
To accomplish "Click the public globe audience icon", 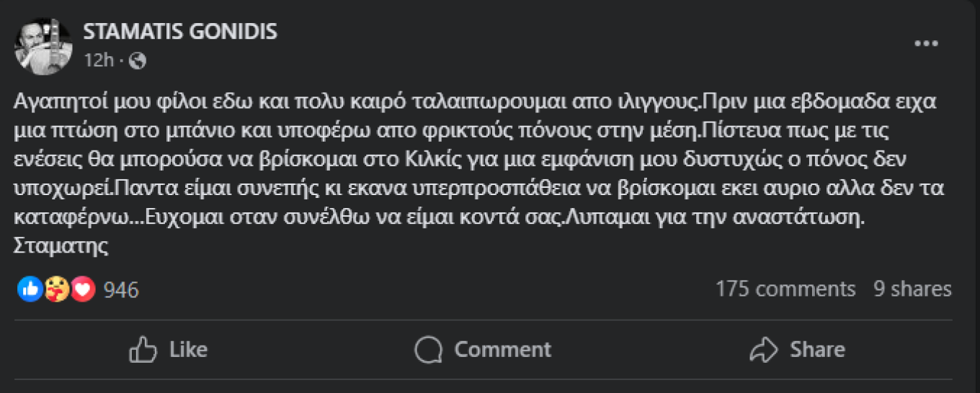I will (x=138, y=60).
